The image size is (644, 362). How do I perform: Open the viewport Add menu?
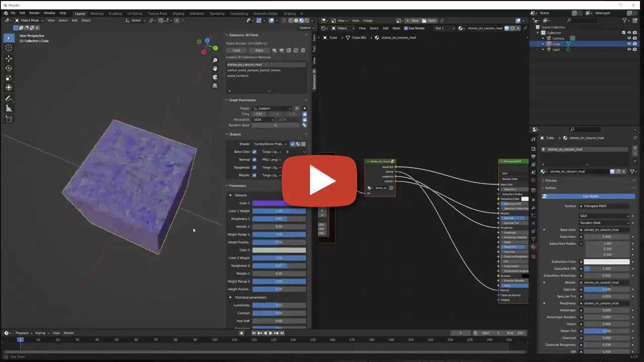coord(74,21)
